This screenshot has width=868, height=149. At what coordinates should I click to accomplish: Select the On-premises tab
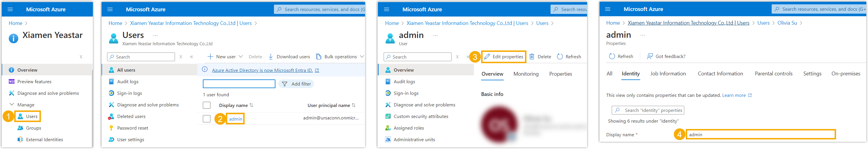[845, 74]
